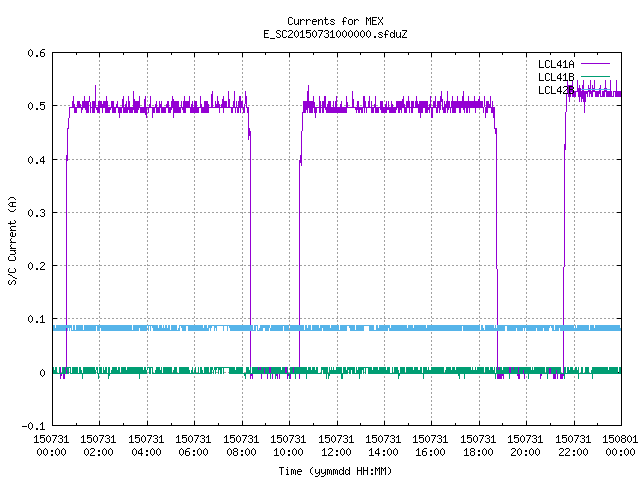The height and width of the screenshot is (480, 640).
Task: Click the 0.3 y-axis tick label
Action: tap(36, 213)
